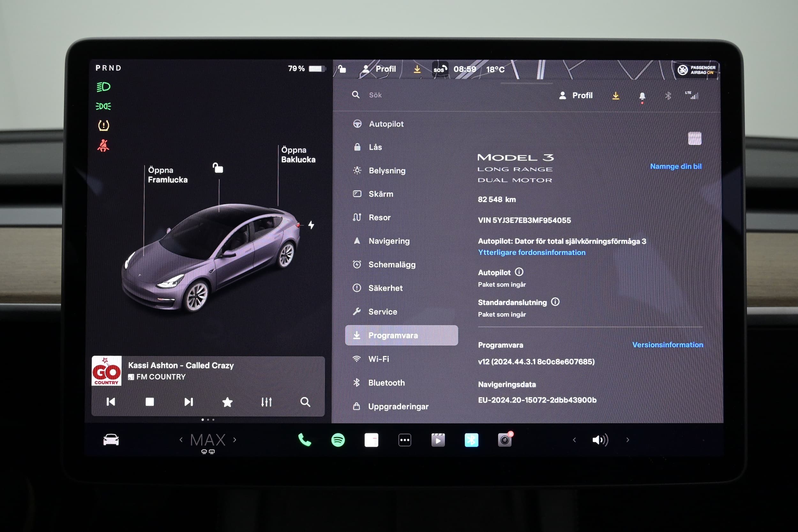Open the phone app in the dock
798x532 pixels.
pos(304,440)
